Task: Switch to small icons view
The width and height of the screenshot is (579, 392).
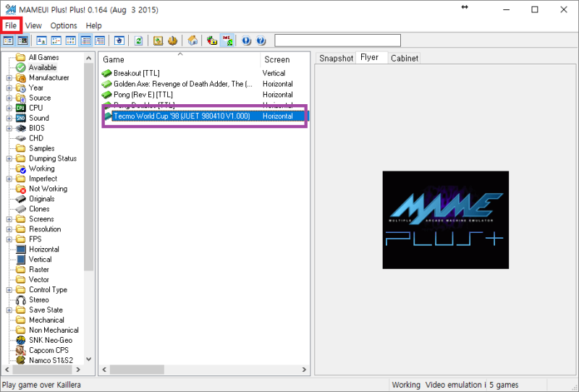Action: (x=56, y=41)
